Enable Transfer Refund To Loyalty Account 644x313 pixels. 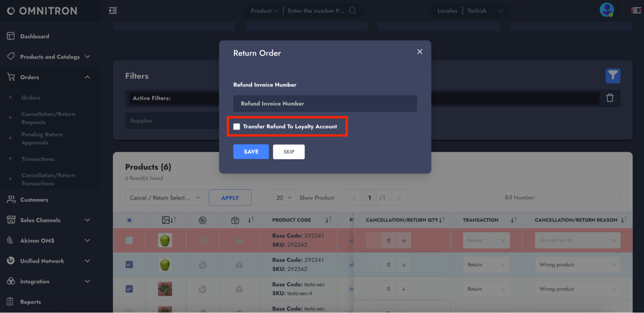(x=237, y=127)
